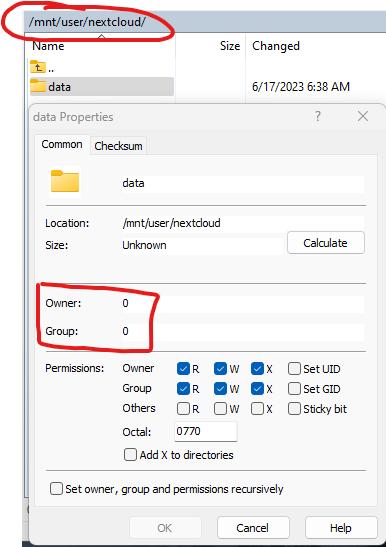This screenshot has width=386, height=547.
Task: Click the Location field /mnt/user/nextcloud
Action: 243,223
